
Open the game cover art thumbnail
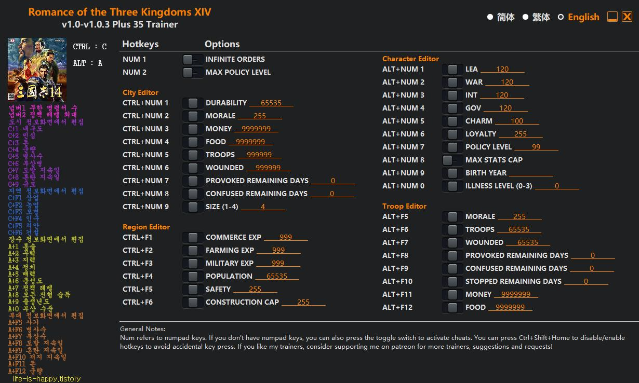click(x=37, y=69)
